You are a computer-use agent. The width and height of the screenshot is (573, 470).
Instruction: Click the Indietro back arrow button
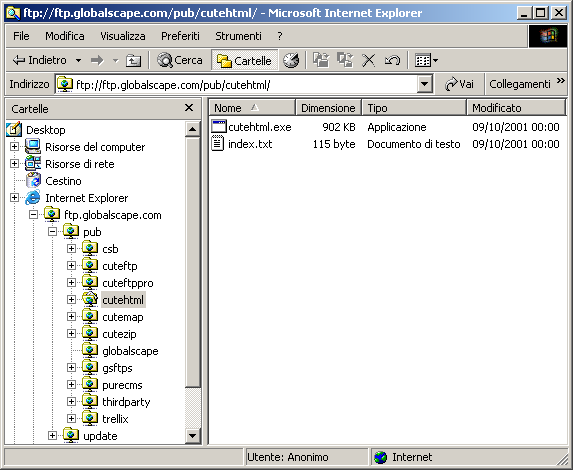pyautogui.click(x=39, y=60)
